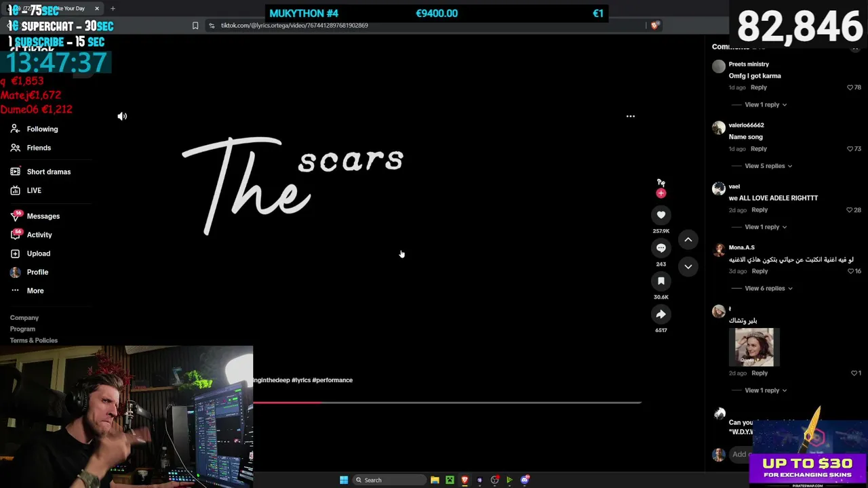
Task: Open Mona.A.S profile avatar
Action: 719,250
